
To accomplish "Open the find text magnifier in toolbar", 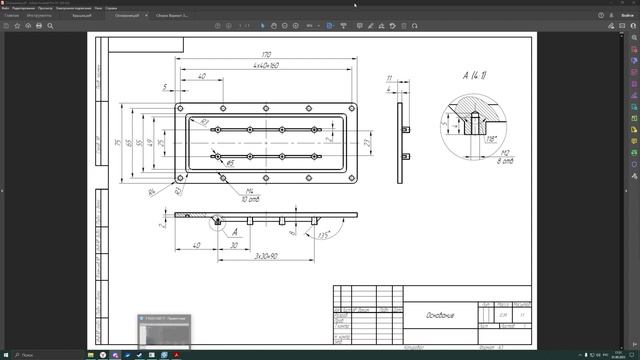I will [50, 26].
